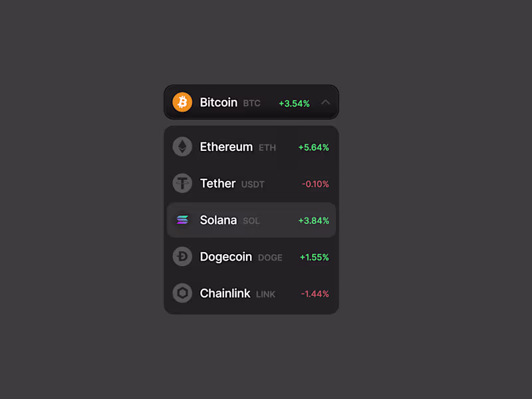
Task: Click the USDT ticker symbol label
Action: tap(253, 184)
